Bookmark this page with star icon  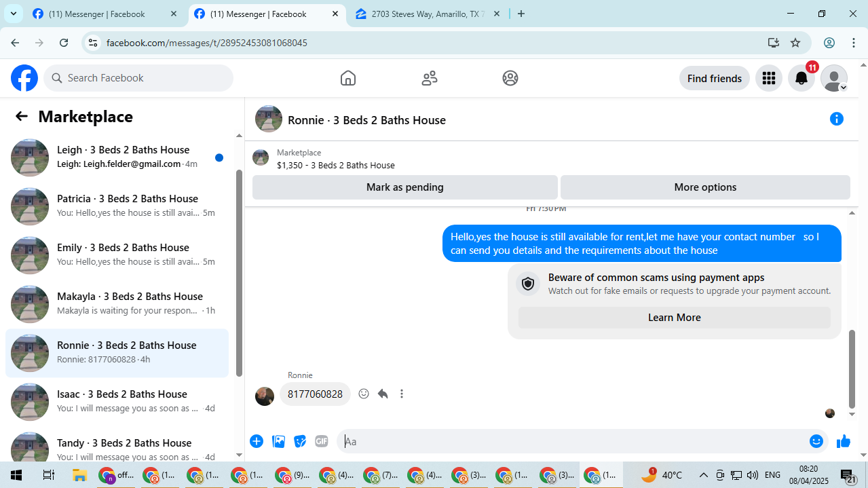pyautogui.click(x=795, y=43)
